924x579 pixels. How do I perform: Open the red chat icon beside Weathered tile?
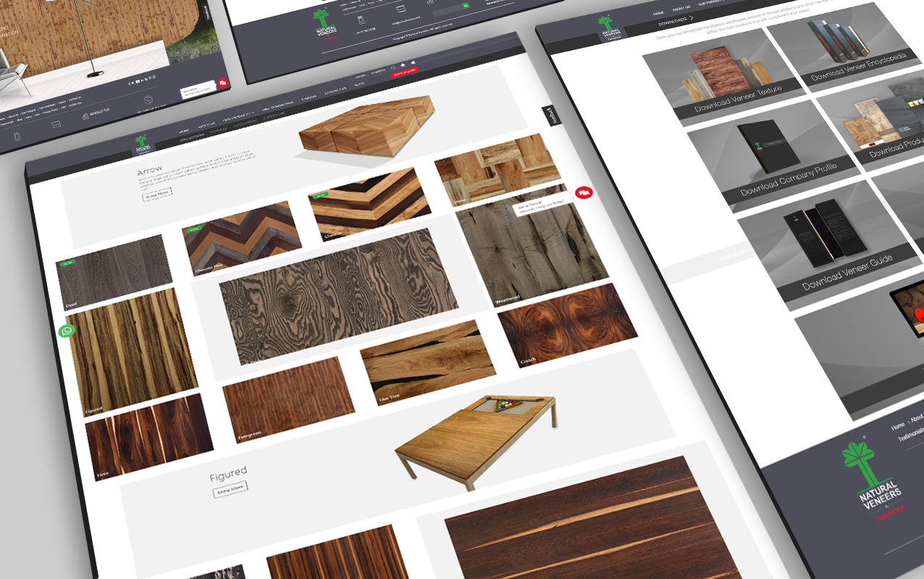click(x=584, y=194)
